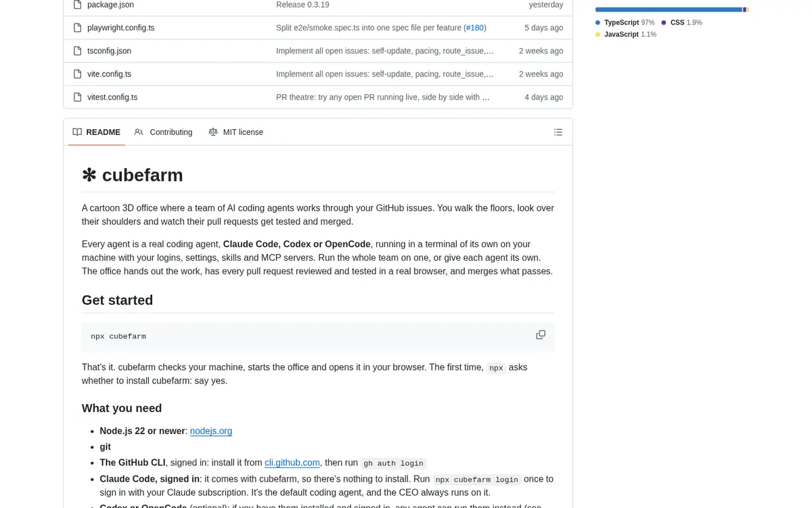Screen dimensions: 812x508
Task: Open playwright.config.ts file
Action: click(120, 28)
